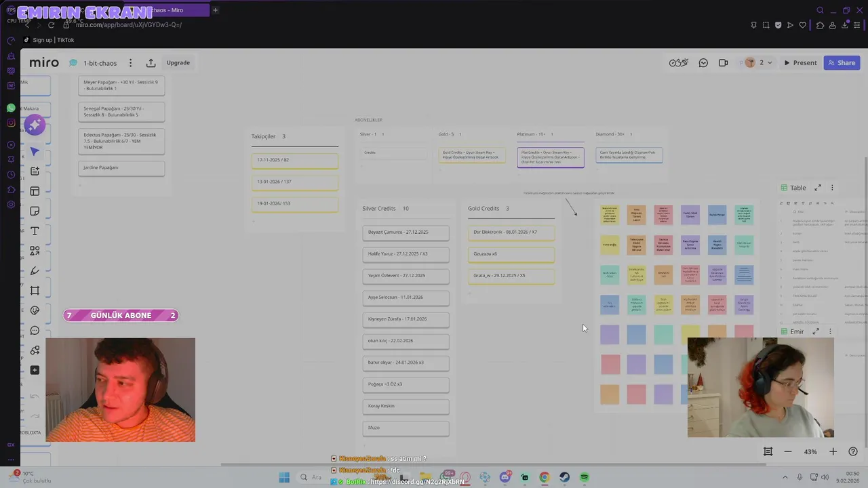Select card Dsr Elektronik - 08.01.2026
Viewport: 868px width, 488px height.
click(x=511, y=232)
